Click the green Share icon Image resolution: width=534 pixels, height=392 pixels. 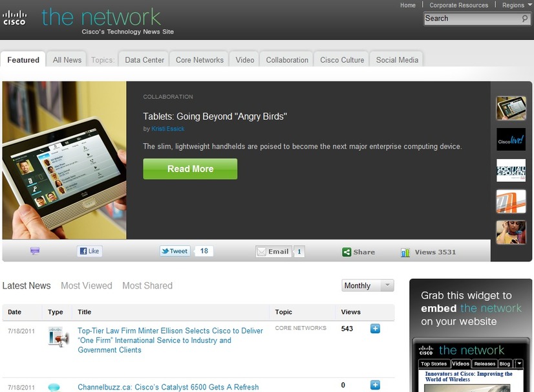[347, 252]
